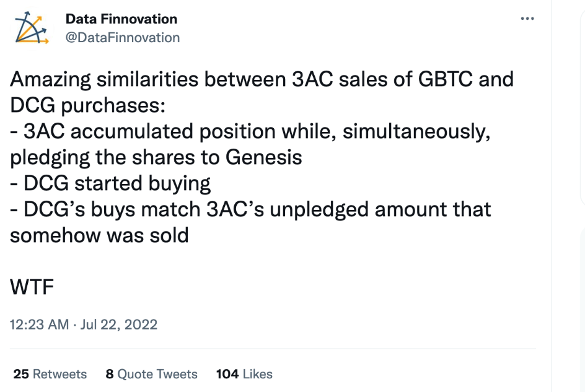Click the 'somehow was sold' text line

pyautogui.click(x=99, y=235)
